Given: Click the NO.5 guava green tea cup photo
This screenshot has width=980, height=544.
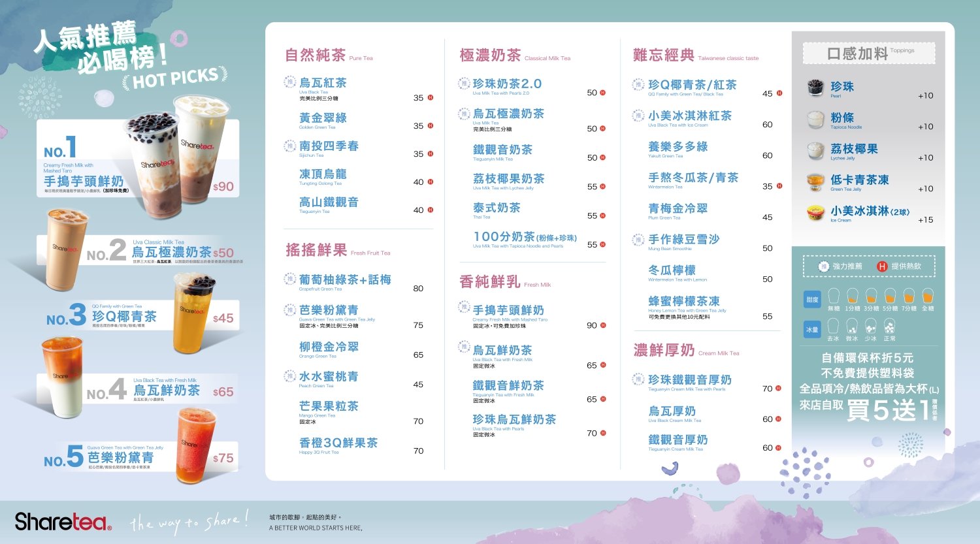Looking at the screenshot, I should click(196, 445).
